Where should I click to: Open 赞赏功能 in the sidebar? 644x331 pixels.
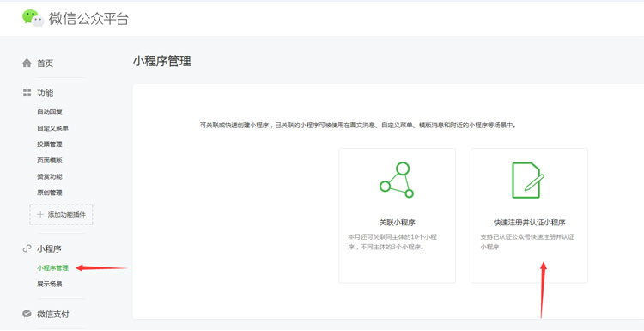point(50,176)
